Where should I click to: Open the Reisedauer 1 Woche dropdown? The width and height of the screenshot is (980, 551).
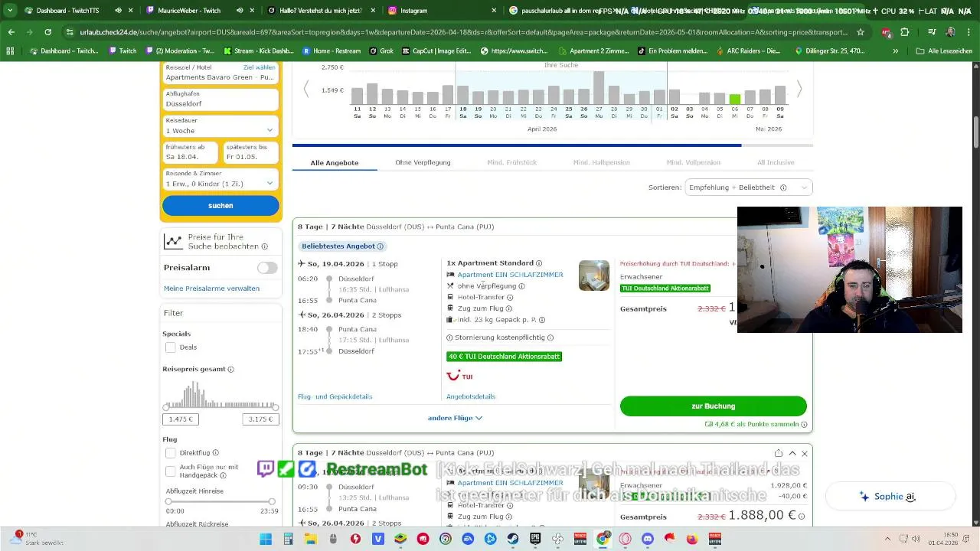[x=220, y=126]
